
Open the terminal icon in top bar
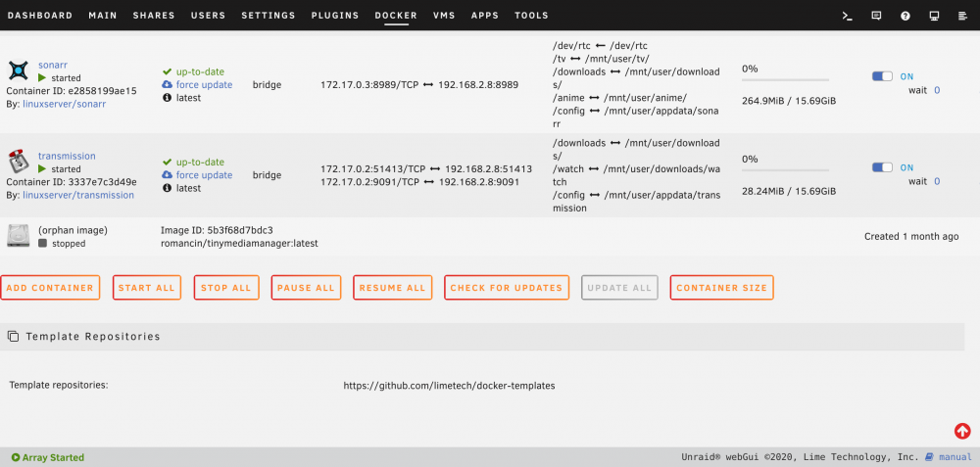pyautogui.click(x=848, y=16)
